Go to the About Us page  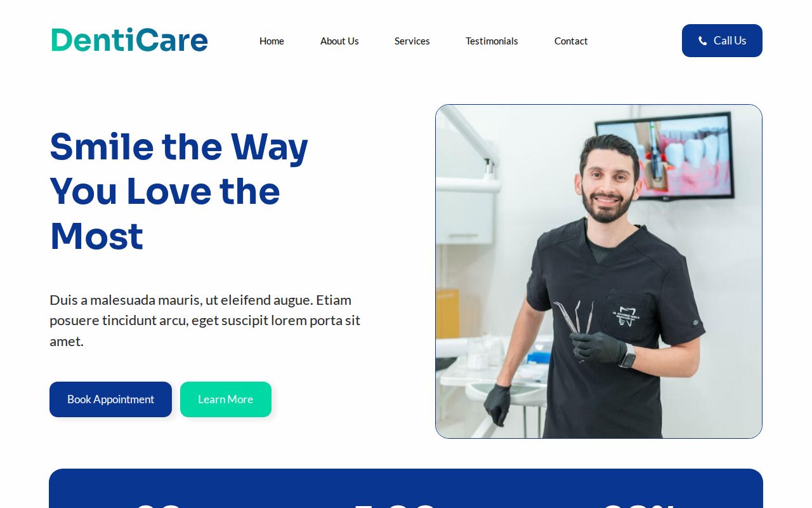coord(339,41)
